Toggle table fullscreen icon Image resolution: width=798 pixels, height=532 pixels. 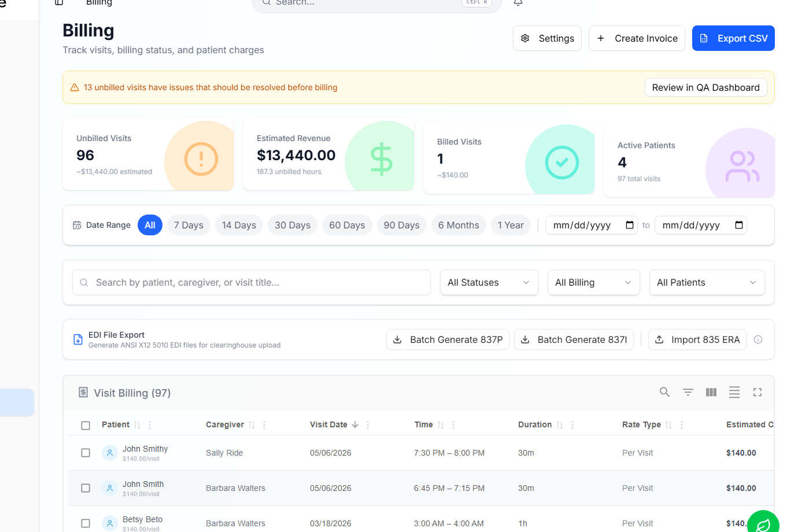(x=758, y=392)
